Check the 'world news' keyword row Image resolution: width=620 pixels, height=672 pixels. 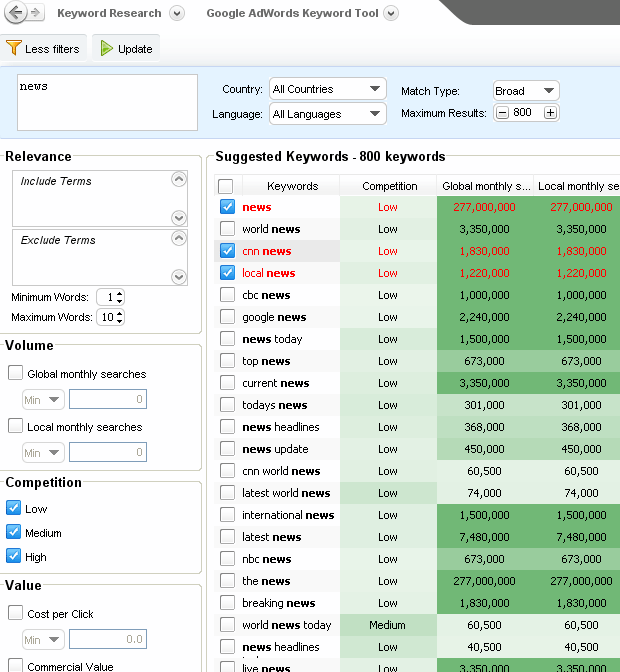[227, 229]
